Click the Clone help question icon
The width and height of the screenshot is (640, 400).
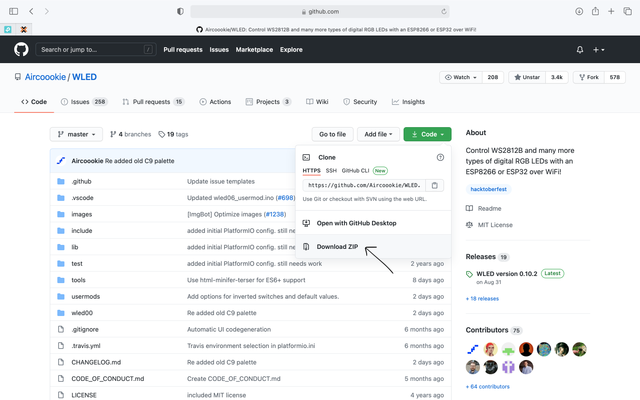[x=440, y=157]
